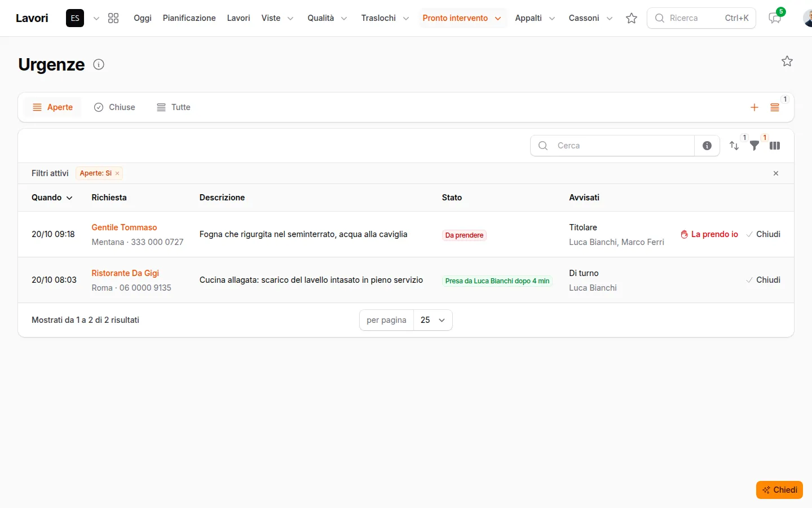Click the 'Da prendere' status badge
Viewport: 812px width, 508px height.
[x=464, y=235]
